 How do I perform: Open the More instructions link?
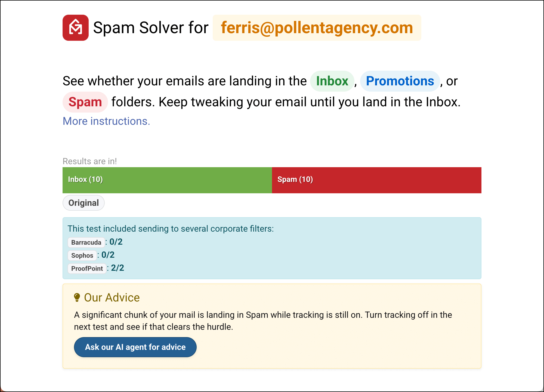tap(106, 121)
